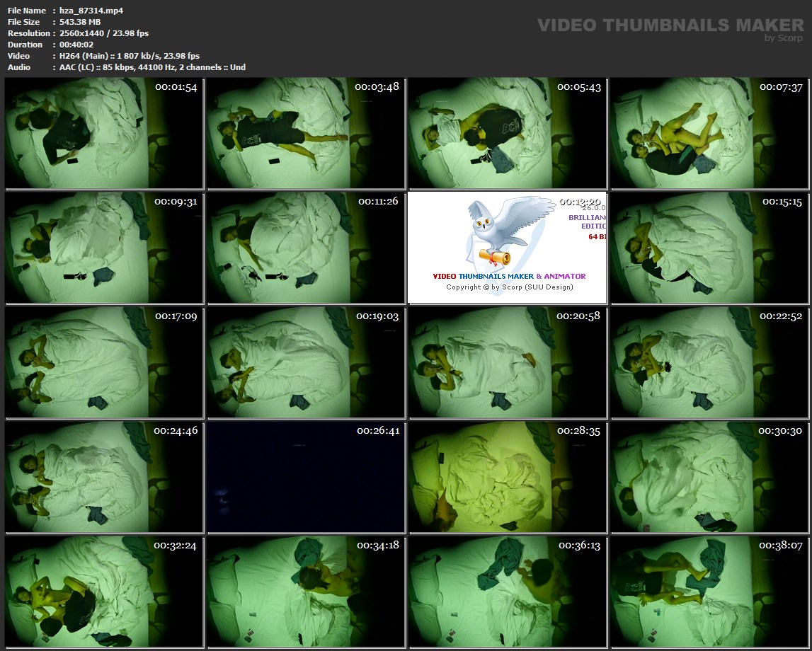Image resolution: width=812 pixels, height=651 pixels.
Task: Click the H264 (Main) video codec line
Action: pos(130,56)
